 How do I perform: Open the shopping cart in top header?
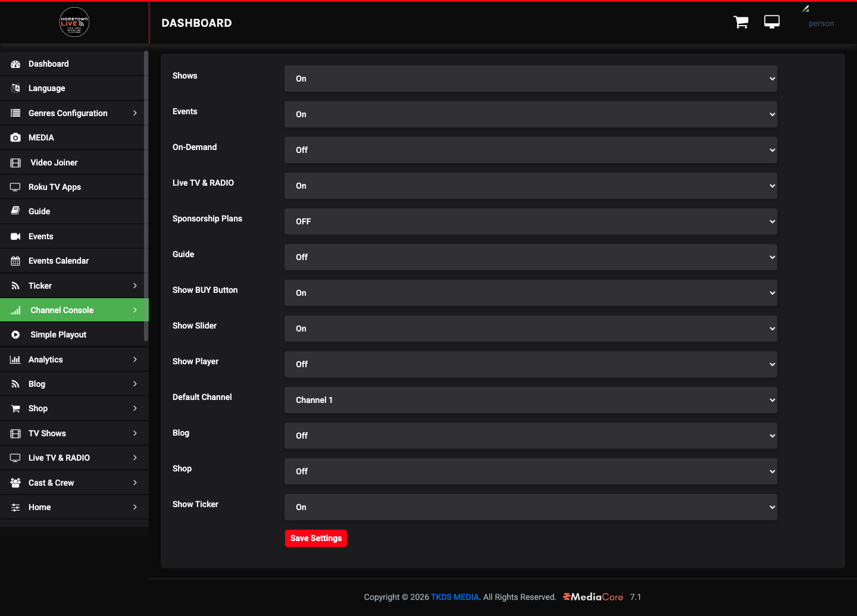[741, 22]
